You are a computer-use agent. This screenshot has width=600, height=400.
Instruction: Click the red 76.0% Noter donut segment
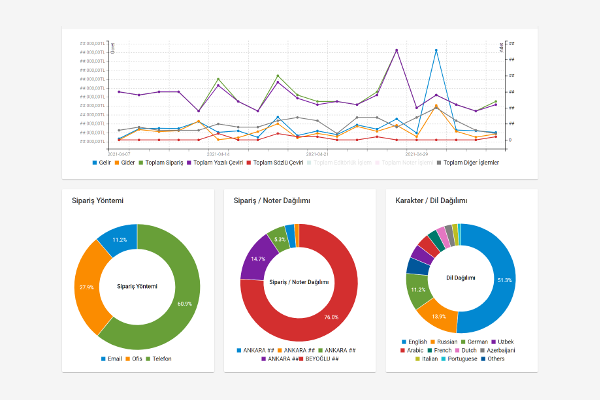pyautogui.click(x=331, y=317)
